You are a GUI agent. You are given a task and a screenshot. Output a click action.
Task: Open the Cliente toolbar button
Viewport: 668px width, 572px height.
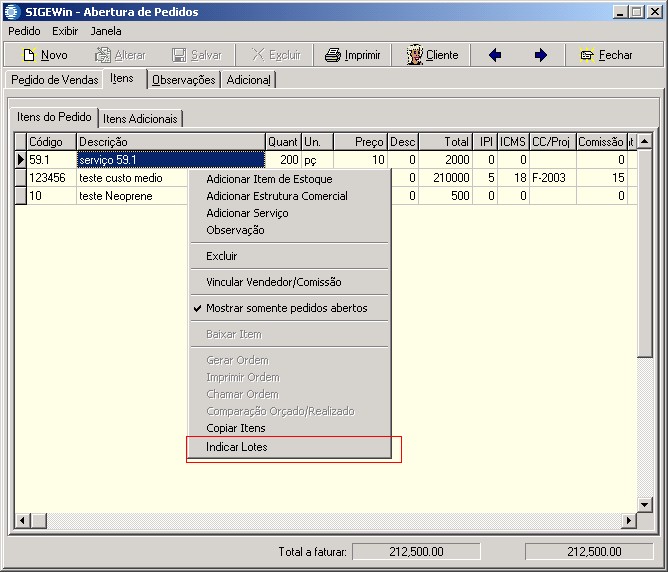(x=432, y=55)
